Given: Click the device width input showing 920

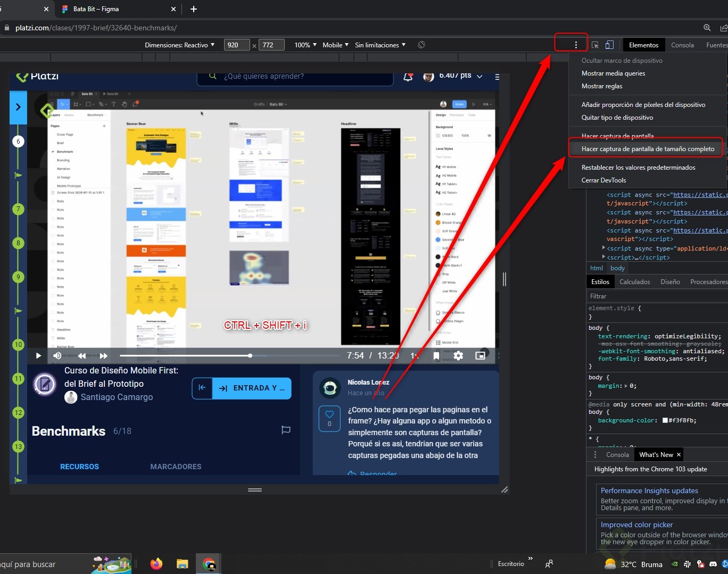Looking at the screenshot, I should 237,45.
